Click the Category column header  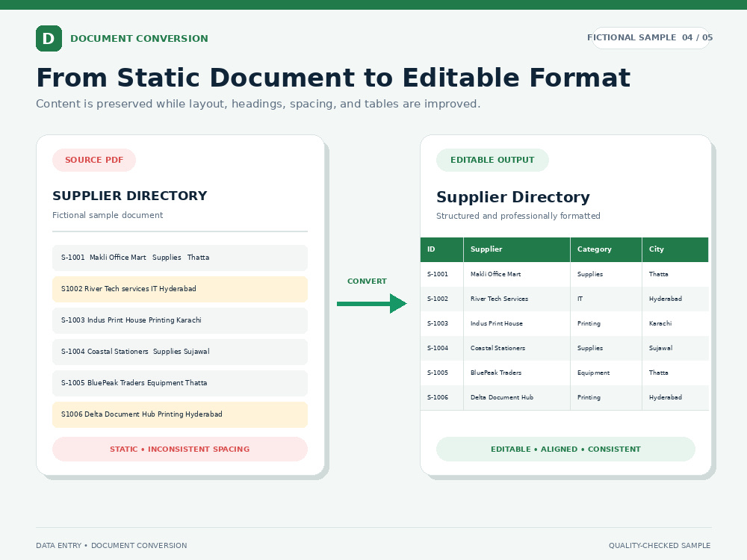606,249
